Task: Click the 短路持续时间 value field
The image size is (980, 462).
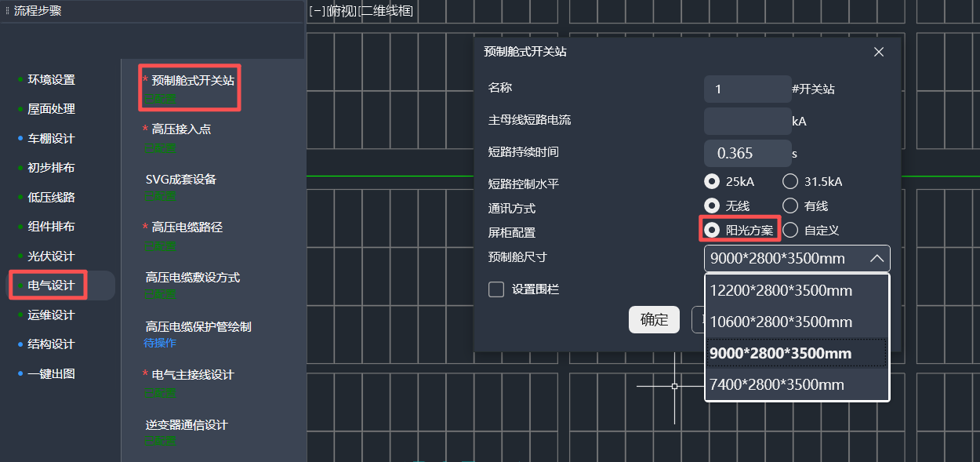Action: tap(747, 154)
